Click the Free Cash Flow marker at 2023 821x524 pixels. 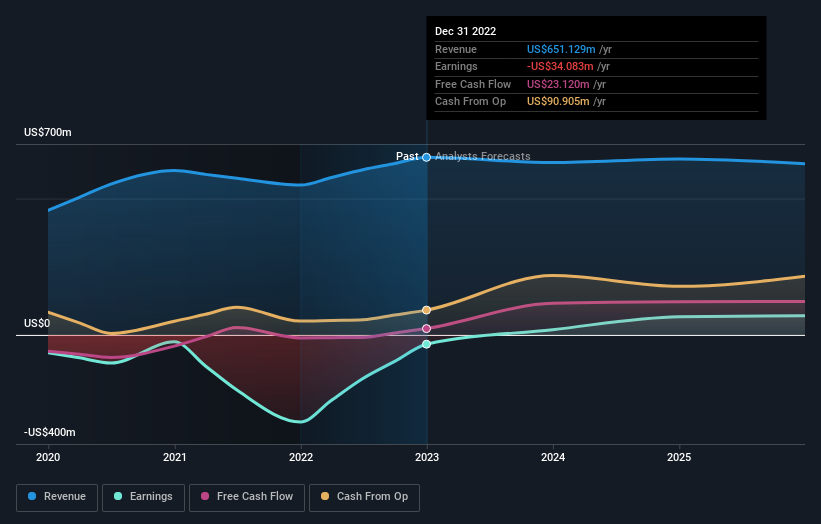(427, 329)
